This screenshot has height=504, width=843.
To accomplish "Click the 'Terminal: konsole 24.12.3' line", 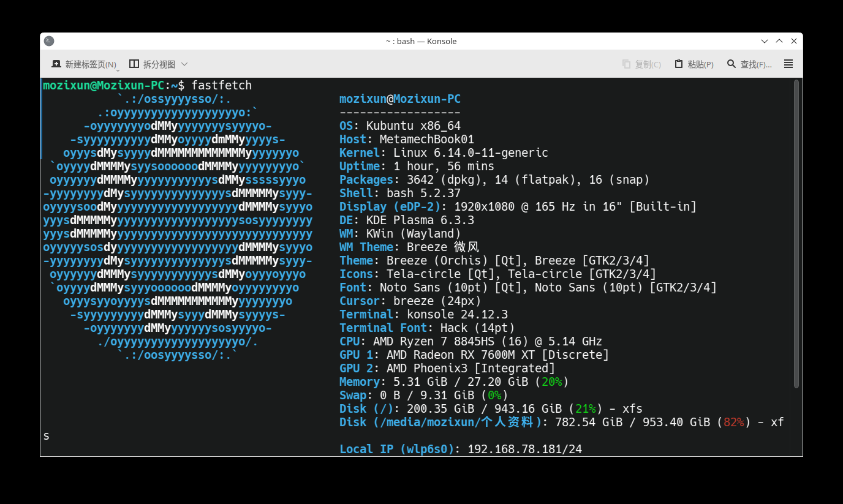I will [x=423, y=314].
